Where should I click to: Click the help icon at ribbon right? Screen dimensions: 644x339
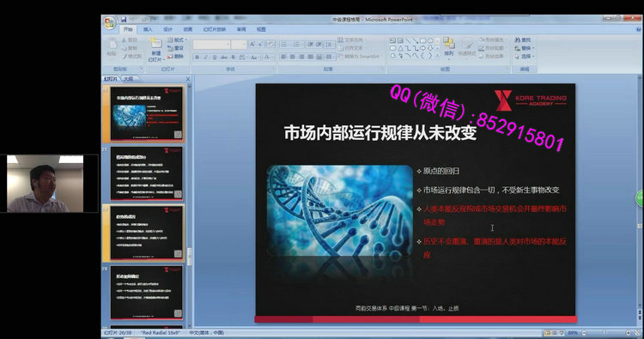click(639, 29)
